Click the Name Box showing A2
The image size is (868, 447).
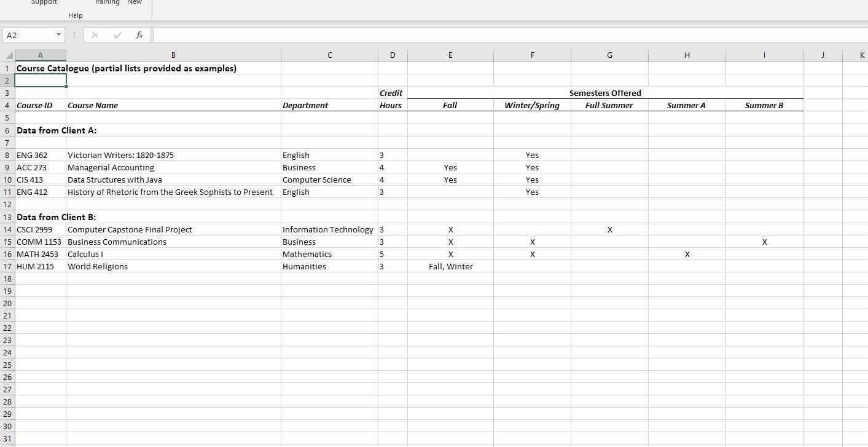click(29, 35)
